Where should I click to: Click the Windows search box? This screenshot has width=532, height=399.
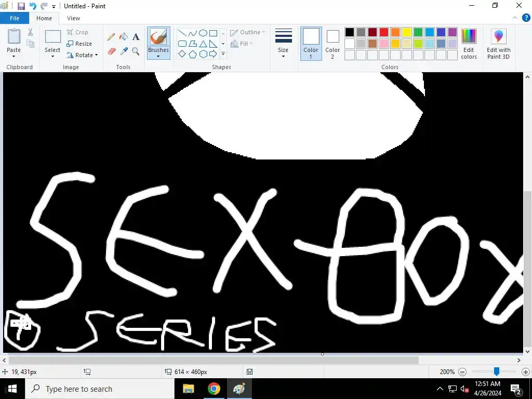100,389
